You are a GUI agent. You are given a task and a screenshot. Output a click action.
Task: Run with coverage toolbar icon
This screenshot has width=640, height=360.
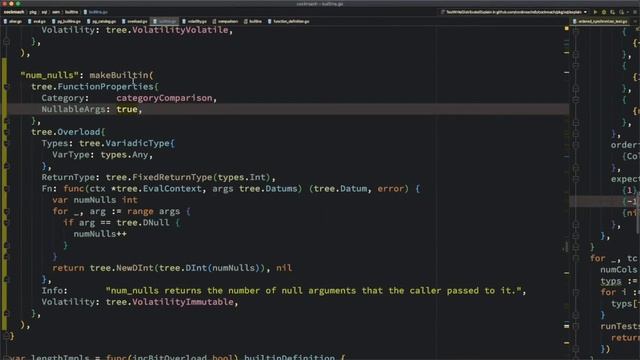(613, 12)
